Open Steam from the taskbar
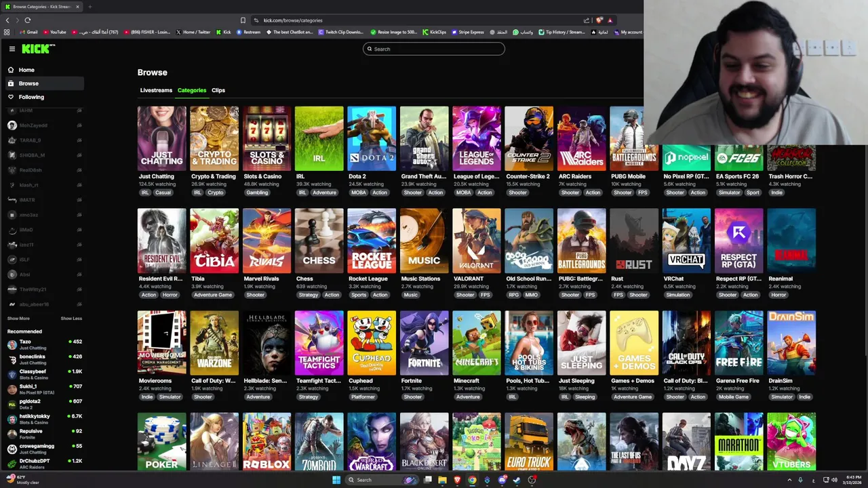The width and height of the screenshot is (868, 488). [x=517, y=480]
